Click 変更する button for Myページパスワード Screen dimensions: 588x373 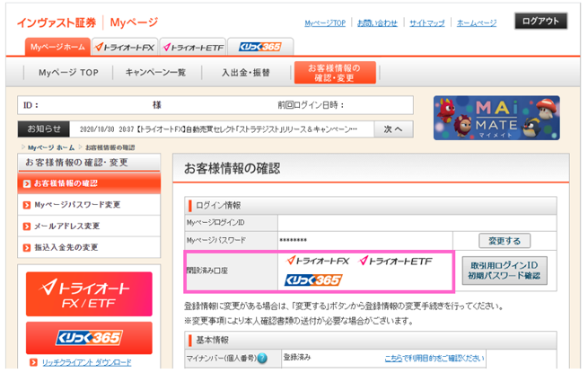click(505, 241)
